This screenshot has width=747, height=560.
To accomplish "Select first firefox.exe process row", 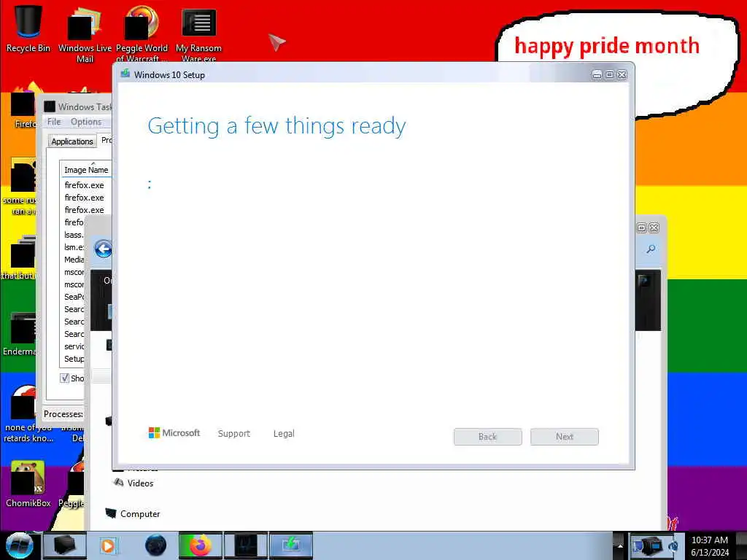I will tap(86, 184).
